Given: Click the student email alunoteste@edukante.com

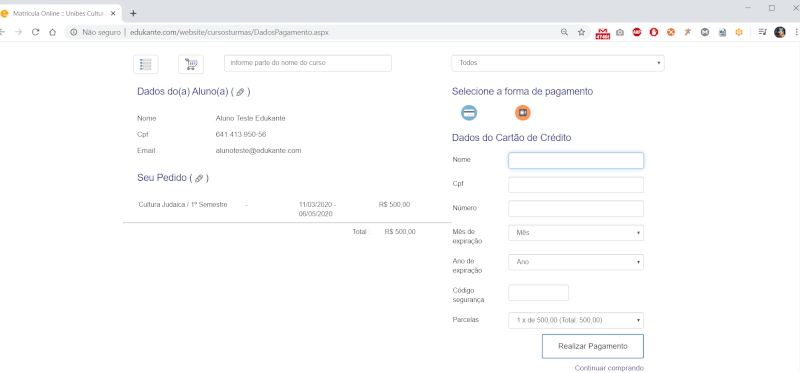Looking at the screenshot, I should tap(258, 151).
